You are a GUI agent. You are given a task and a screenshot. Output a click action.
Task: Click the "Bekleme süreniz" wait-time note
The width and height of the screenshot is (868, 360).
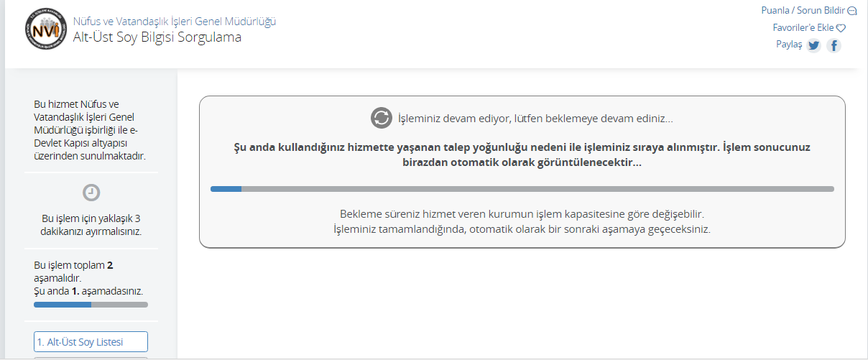(x=522, y=214)
